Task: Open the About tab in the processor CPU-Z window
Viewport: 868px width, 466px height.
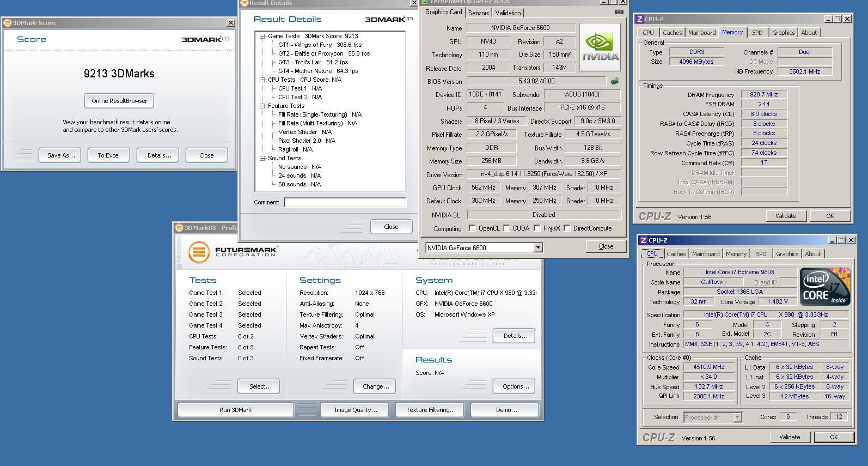Action: (812, 254)
